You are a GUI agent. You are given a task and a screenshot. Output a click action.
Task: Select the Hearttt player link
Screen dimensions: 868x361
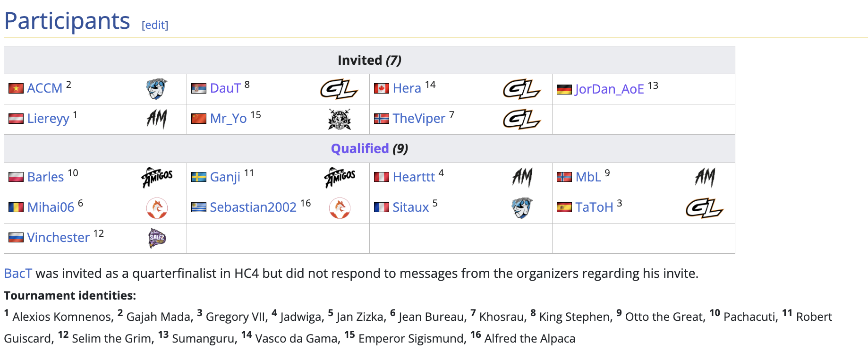(x=414, y=177)
